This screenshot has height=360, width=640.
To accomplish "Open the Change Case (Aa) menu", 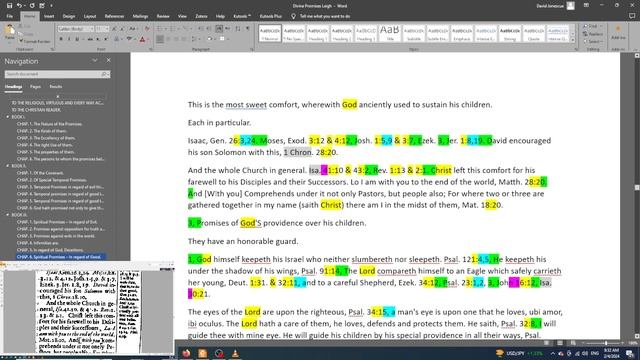I will [133, 29].
